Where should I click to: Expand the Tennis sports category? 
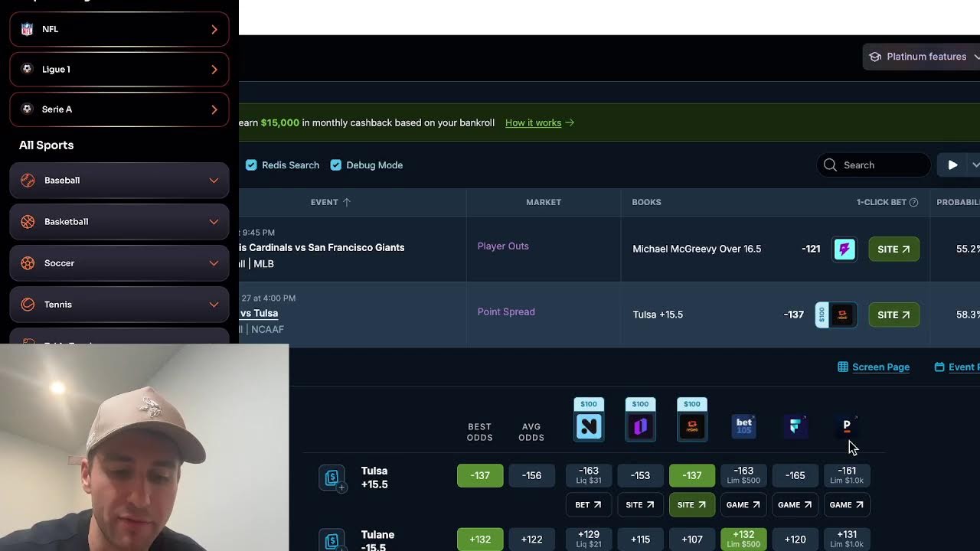(119, 305)
